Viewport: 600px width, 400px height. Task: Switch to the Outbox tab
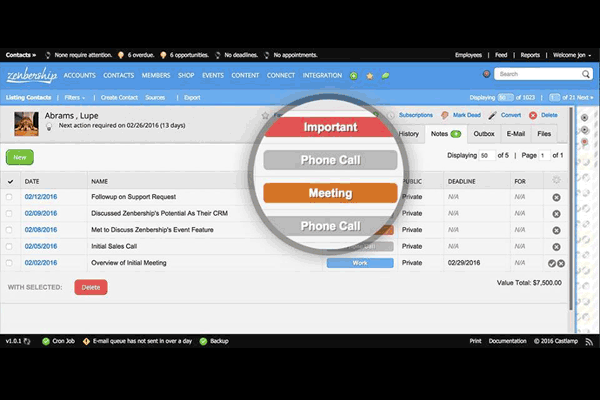(x=484, y=133)
